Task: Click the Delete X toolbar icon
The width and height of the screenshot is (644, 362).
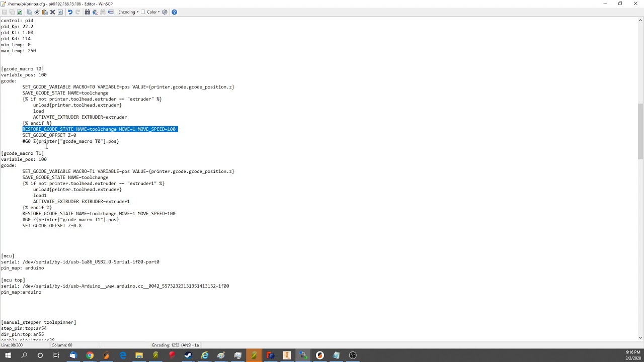Action: [52, 12]
